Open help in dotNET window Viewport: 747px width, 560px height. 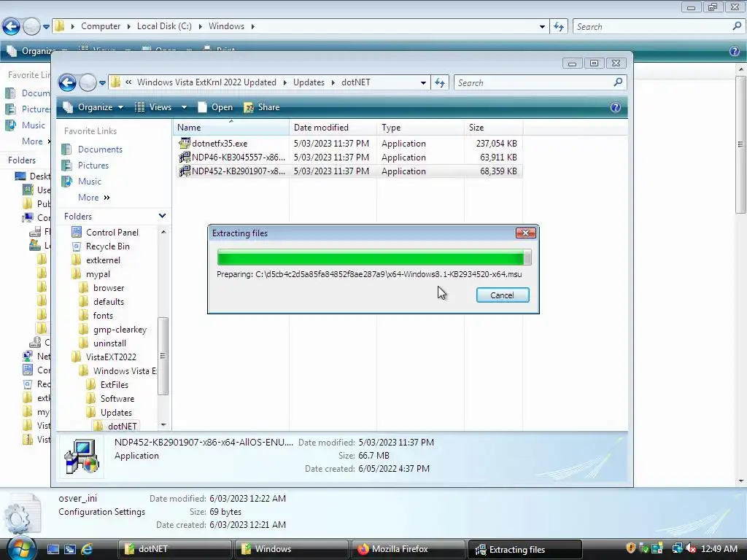pyautogui.click(x=616, y=107)
